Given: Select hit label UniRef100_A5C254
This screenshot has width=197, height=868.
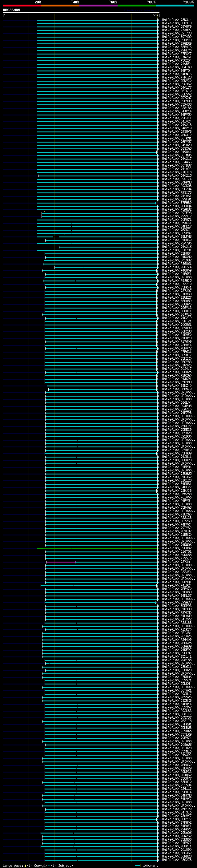Looking at the screenshot, I should coord(177,60).
